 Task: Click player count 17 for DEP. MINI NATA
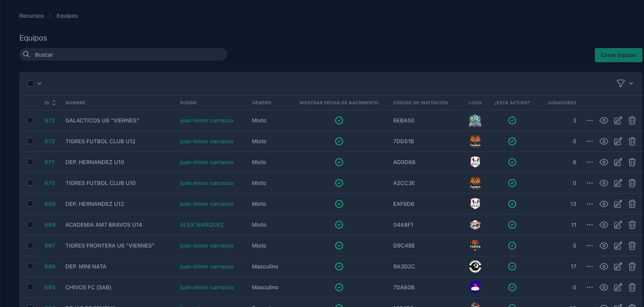coord(573,266)
